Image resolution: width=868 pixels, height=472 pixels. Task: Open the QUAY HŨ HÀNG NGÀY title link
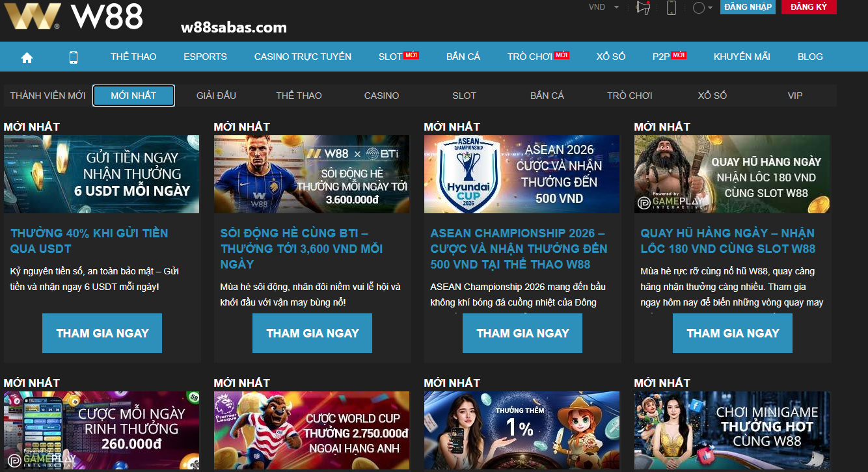pos(727,241)
